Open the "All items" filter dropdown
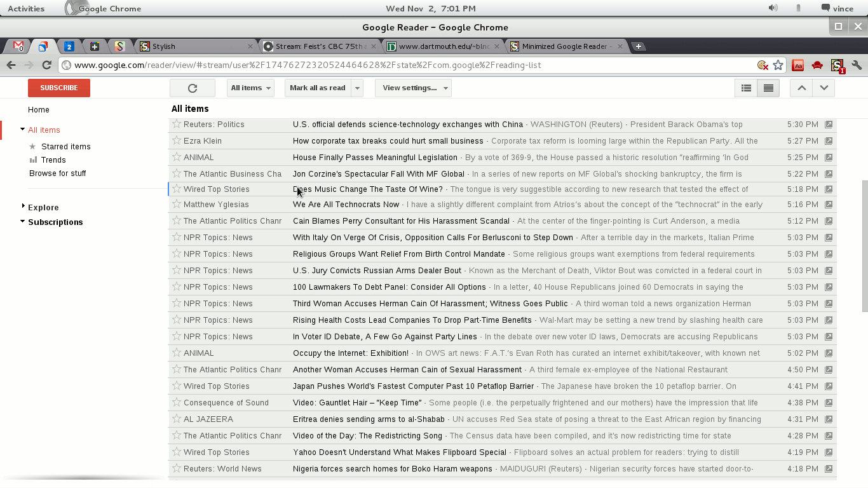Image resolution: width=868 pixels, height=488 pixels. pyautogui.click(x=250, y=88)
